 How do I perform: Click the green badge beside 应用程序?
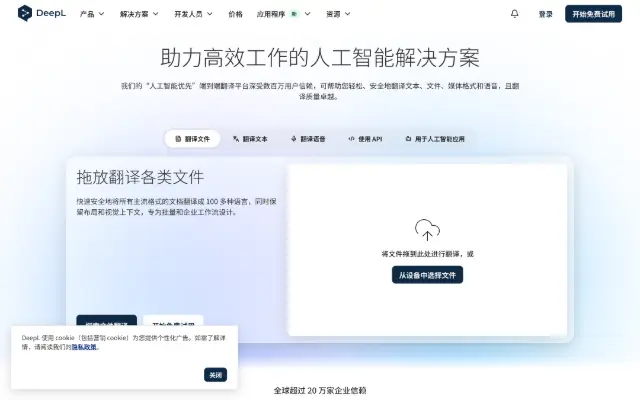pyautogui.click(x=294, y=14)
